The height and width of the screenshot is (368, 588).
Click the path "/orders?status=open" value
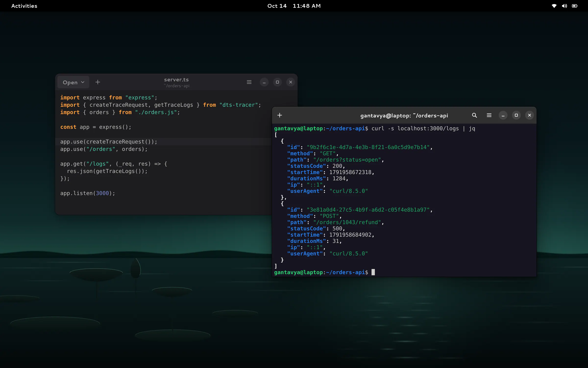(x=347, y=160)
